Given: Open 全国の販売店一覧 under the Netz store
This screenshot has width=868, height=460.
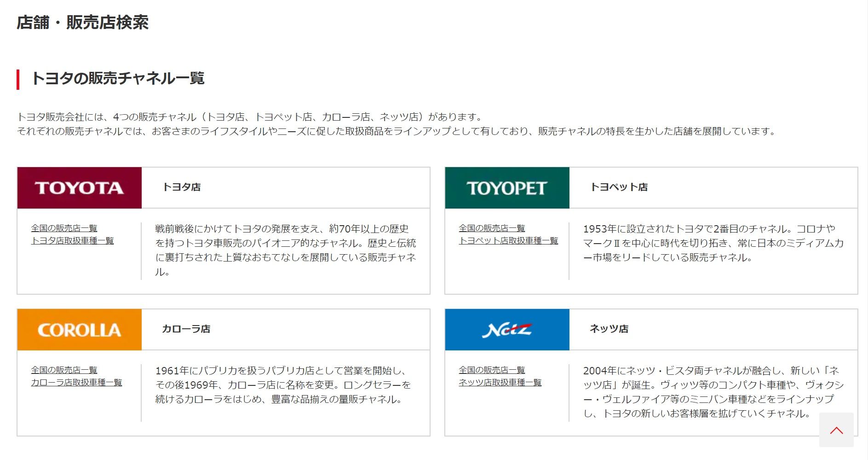Looking at the screenshot, I should [492, 370].
